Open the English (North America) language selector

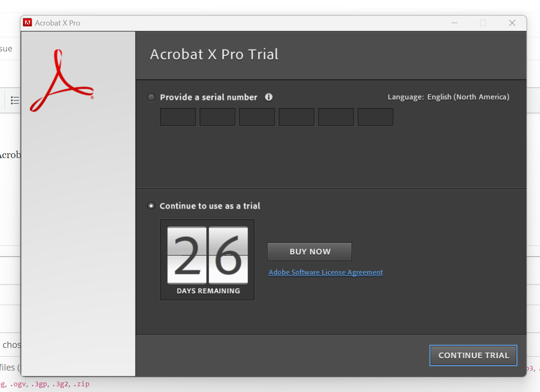(x=468, y=97)
